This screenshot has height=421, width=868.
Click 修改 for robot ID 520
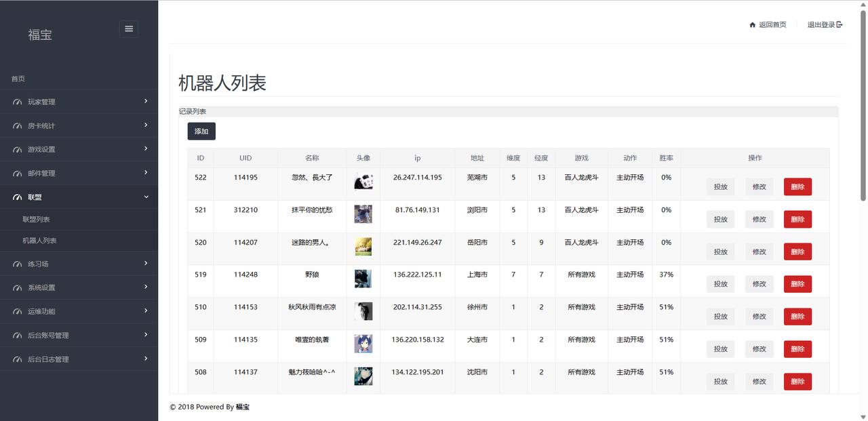[x=759, y=252]
